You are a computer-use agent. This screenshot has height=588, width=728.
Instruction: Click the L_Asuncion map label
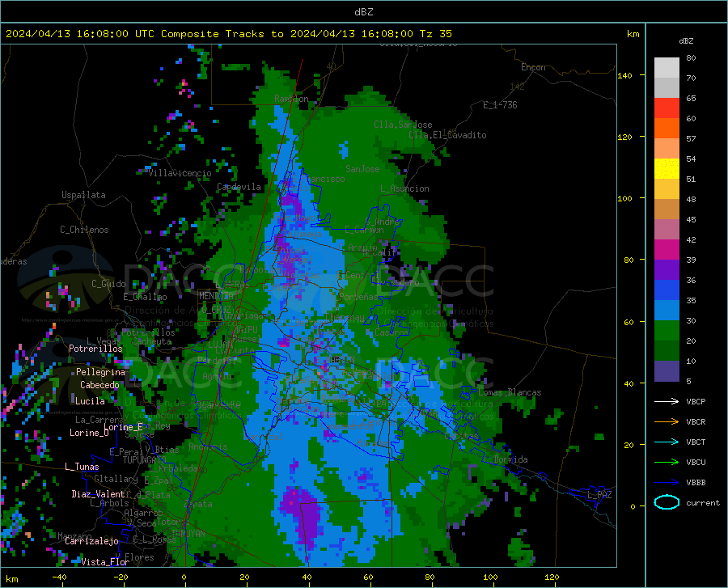(x=404, y=188)
